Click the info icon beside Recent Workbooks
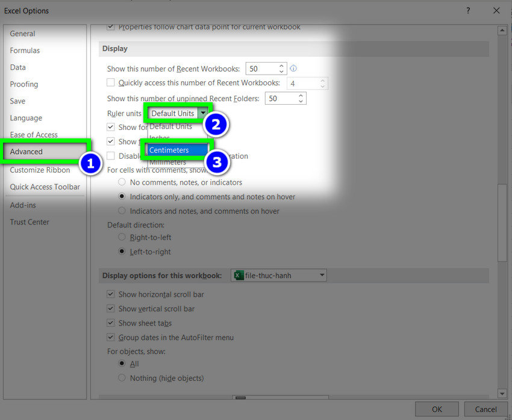The width and height of the screenshot is (512, 420). 294,69
